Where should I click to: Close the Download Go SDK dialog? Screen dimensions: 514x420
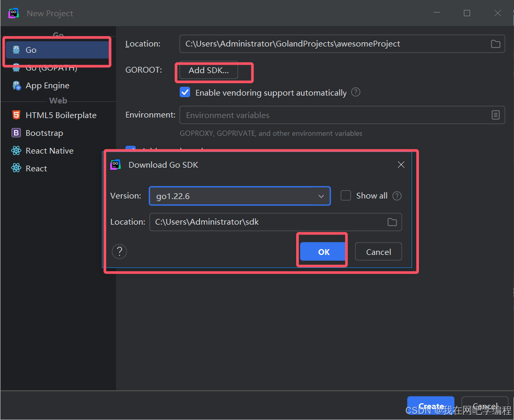[401, 165]
